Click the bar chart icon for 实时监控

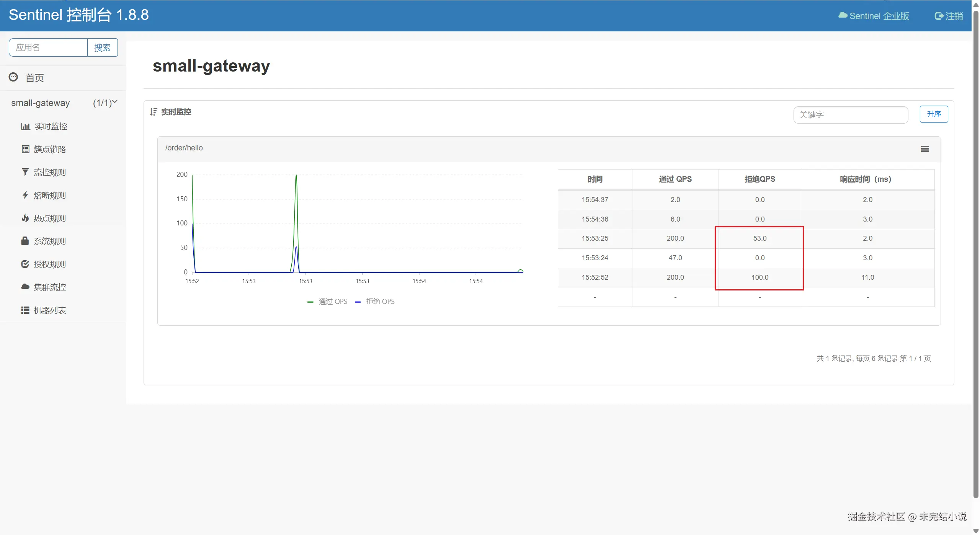25,127
